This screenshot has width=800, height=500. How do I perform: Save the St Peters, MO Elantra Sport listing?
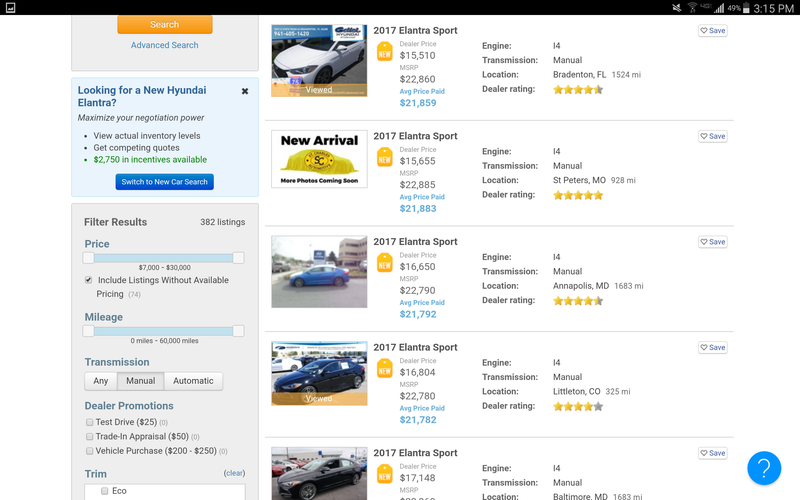pyautogui.click(x=713, y=136)
